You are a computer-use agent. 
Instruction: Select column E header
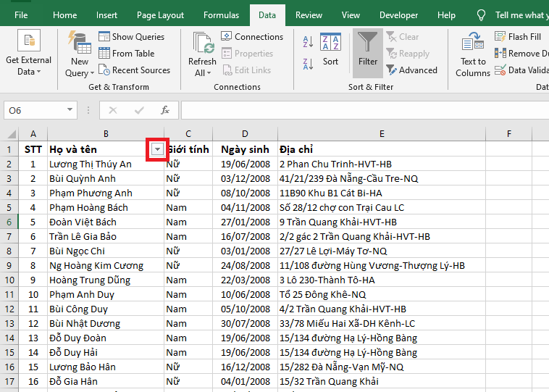(x=381, y=133)
